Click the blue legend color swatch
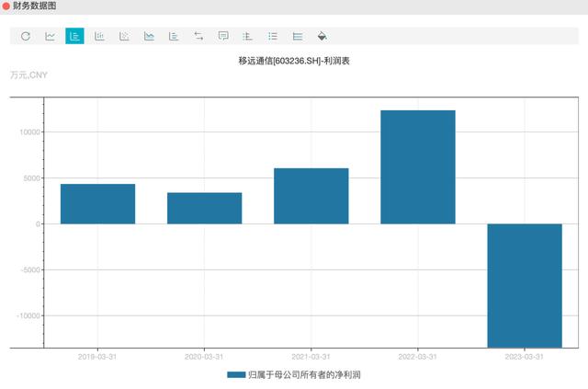Image resolution: width=588 pixels, height=389 pixels. click(x=236, y=374)
